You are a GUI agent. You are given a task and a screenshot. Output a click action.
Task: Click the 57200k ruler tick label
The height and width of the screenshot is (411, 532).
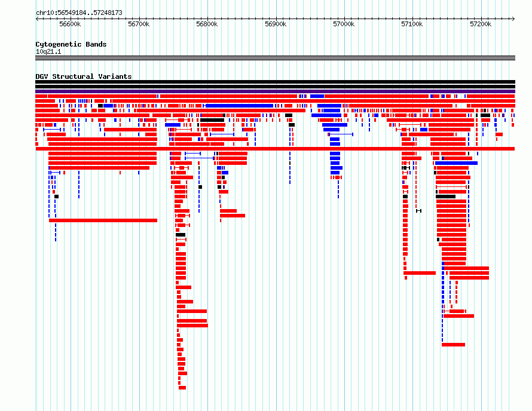point(481,24)
